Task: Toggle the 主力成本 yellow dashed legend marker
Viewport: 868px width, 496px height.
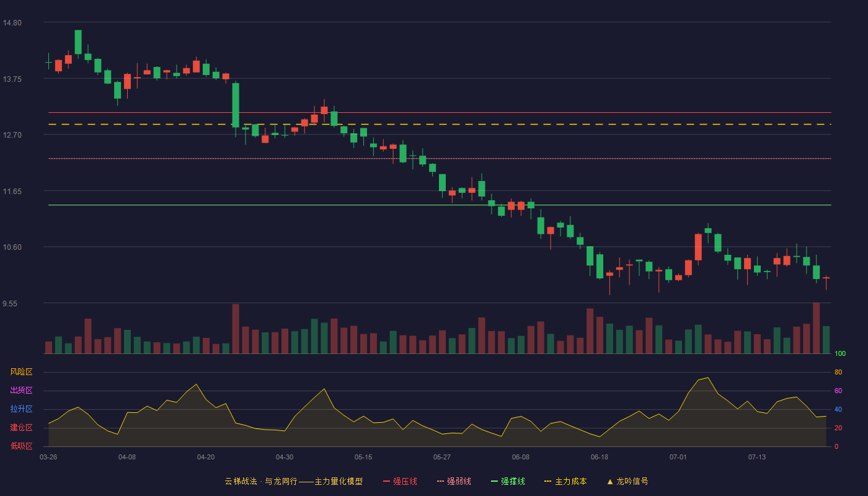Action: click(x=547, y=481)
